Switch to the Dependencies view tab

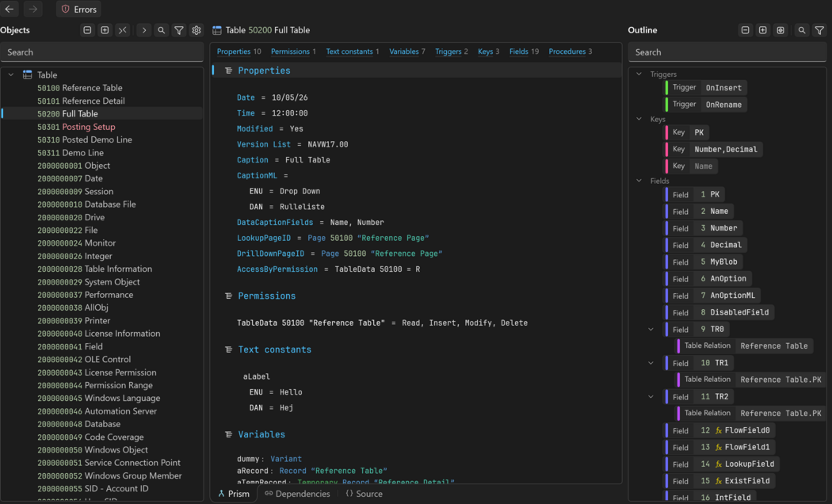(297, 494)
